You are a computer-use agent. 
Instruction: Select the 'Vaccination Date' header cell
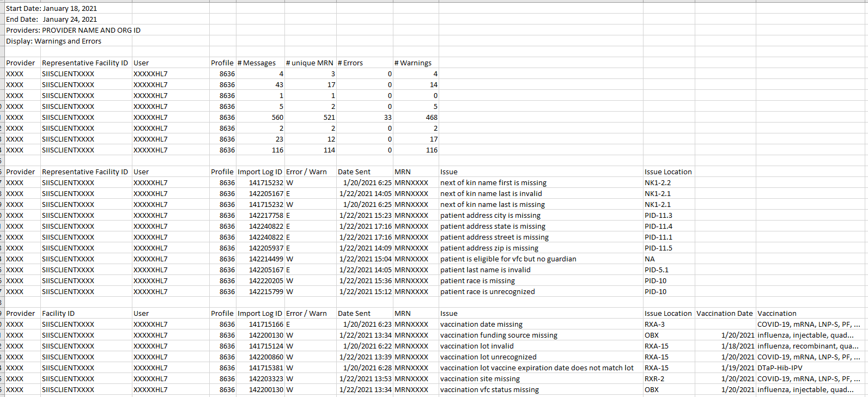725,314
